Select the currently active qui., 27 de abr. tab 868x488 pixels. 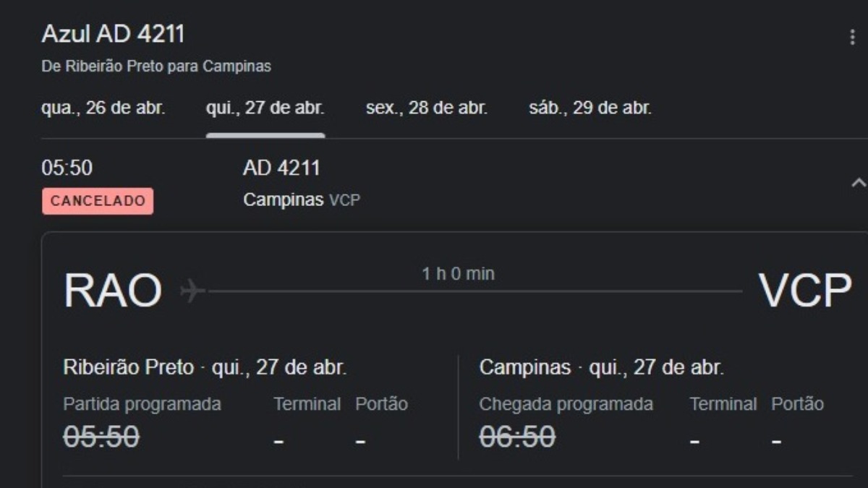click(265, 108)
